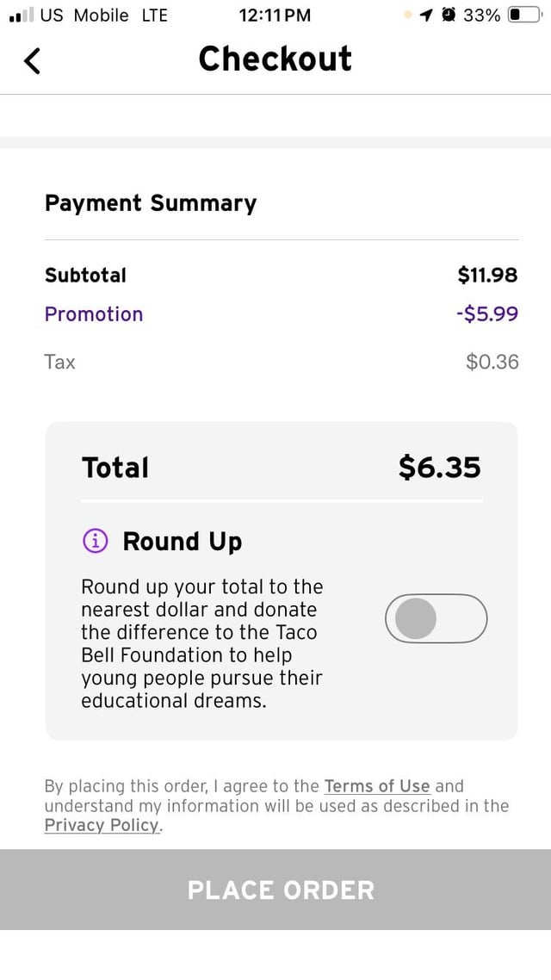The height and width of the screenshot is (980, 551).
Task: Enable the Round Up donation toggle
Action: coord(436,618)
